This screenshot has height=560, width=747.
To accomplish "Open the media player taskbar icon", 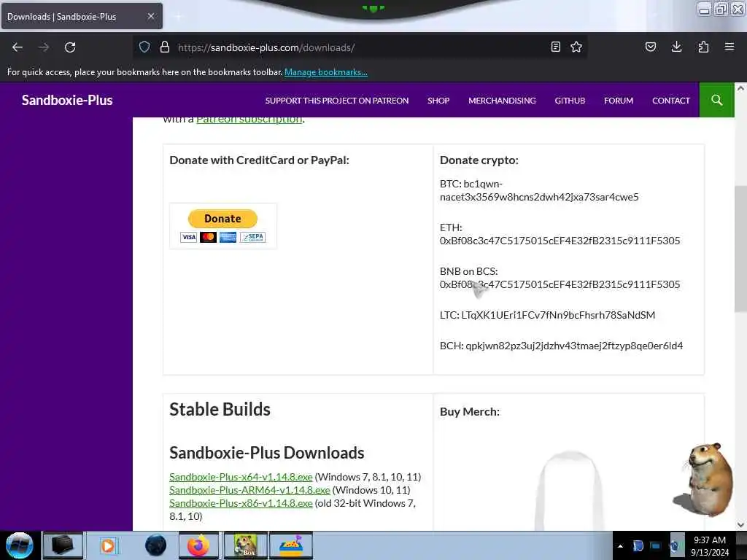I will (x=108, y=545).
